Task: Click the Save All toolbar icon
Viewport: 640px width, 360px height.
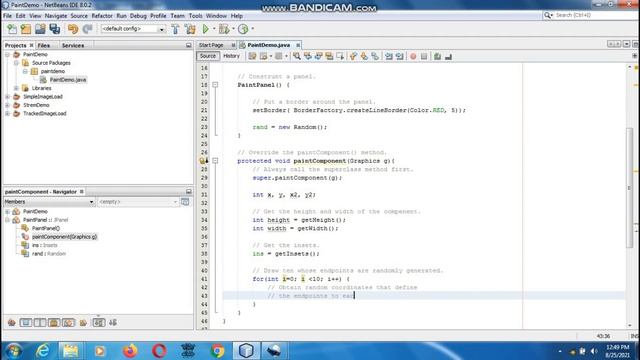Action: [55, 29]
